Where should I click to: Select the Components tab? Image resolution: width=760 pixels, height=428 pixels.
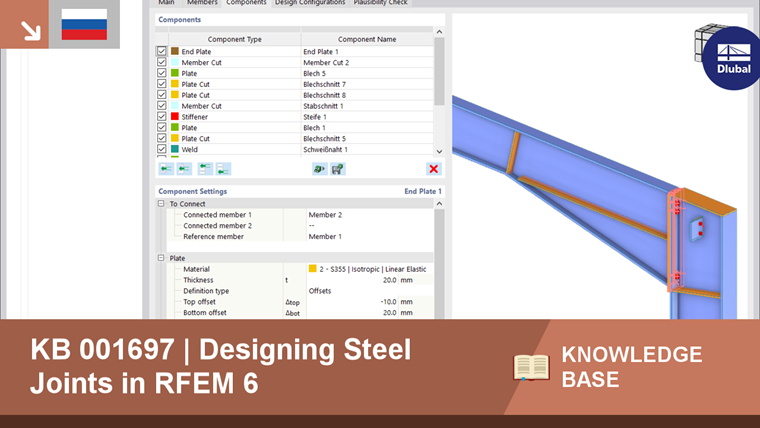coord(246,3)
